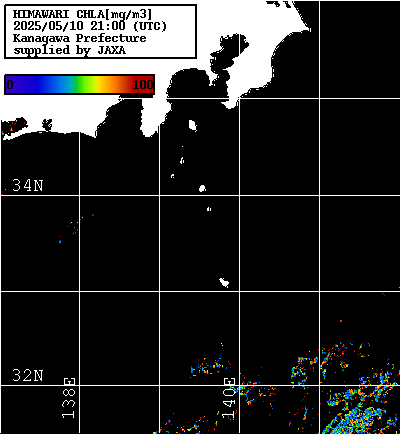Click the 0 label on the color bar
Viewport: 400px width, 434px height.
(10, 85)
